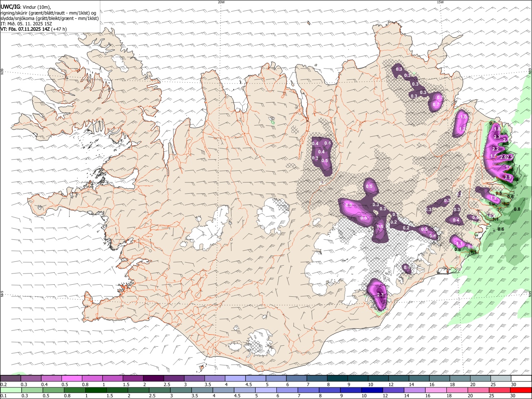
Task: Click the palest green rain swatch between 0.1 and 0.3
Action: pos(10,390)
